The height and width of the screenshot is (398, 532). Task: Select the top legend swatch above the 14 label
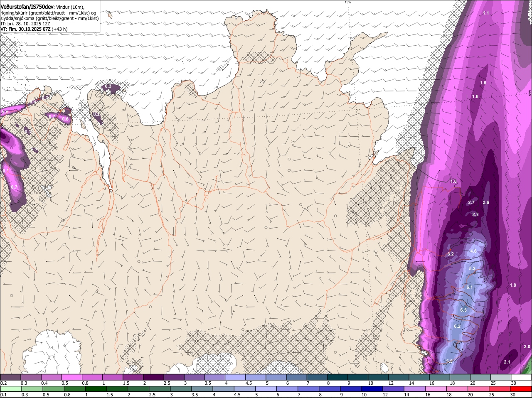tap(419, 377)
